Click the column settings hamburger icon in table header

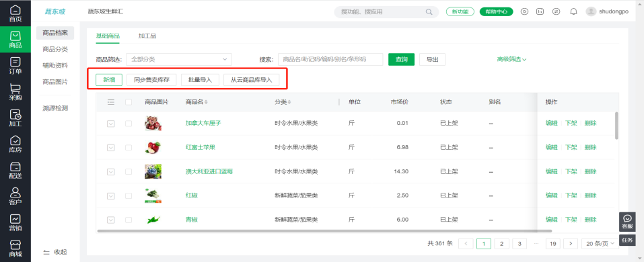(111, 102)
